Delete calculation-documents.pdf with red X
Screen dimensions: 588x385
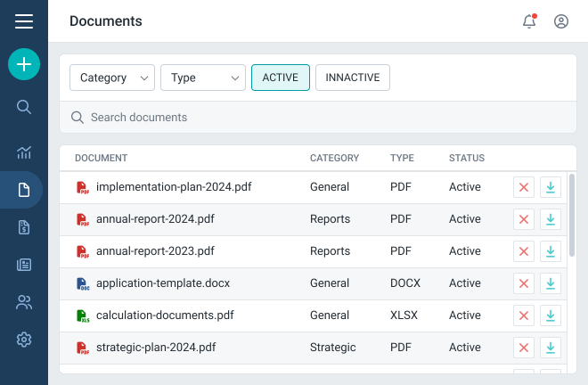[x=524, y=315]
